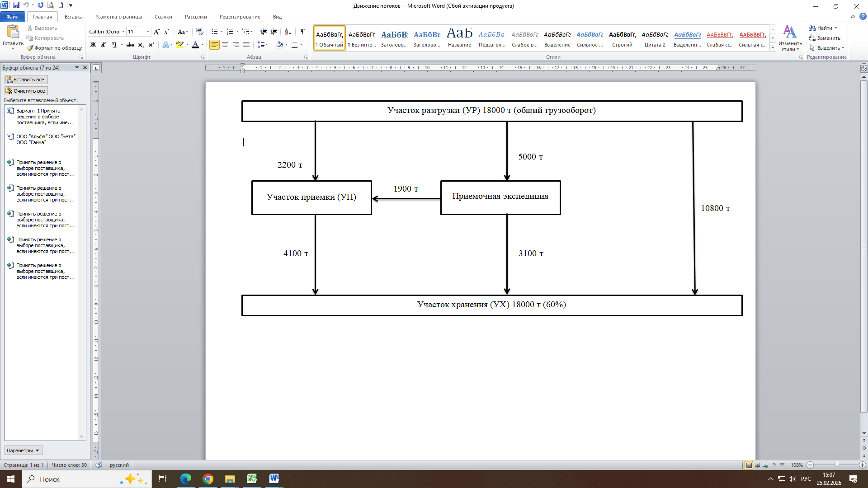Click the grow font size icon
This screenshot has width=868, height=488.
pyautogui.click(x=156, y=32)
